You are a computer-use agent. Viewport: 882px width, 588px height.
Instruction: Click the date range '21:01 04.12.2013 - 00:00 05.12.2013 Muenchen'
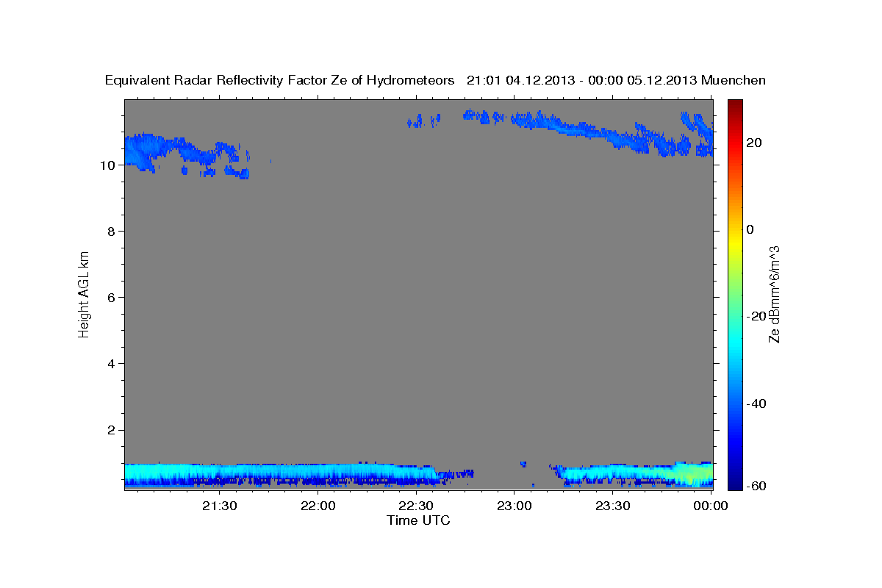pos(616,80)
